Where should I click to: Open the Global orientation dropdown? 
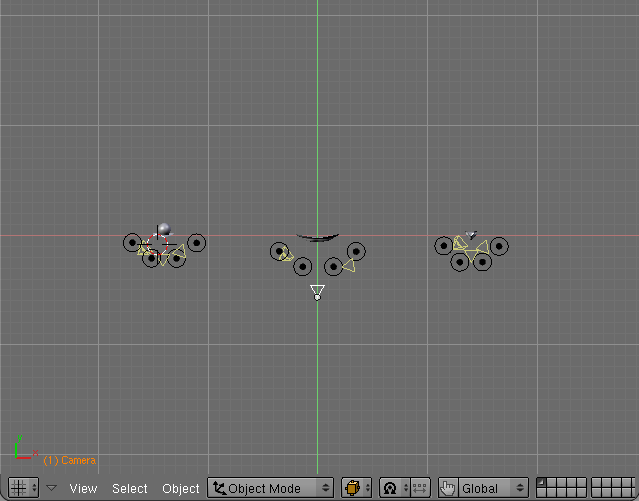click(493, 488)
